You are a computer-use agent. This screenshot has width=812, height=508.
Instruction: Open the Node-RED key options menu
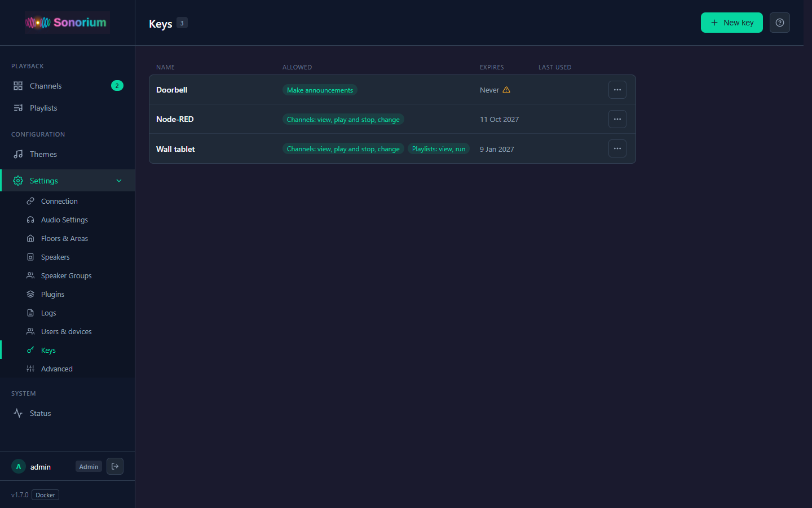coord(617,119)
